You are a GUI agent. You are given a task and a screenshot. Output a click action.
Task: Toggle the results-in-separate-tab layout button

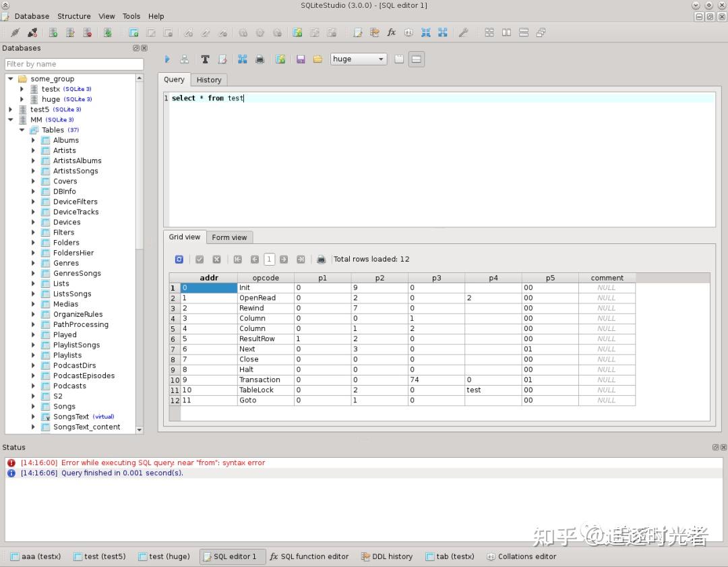point(399,59)
